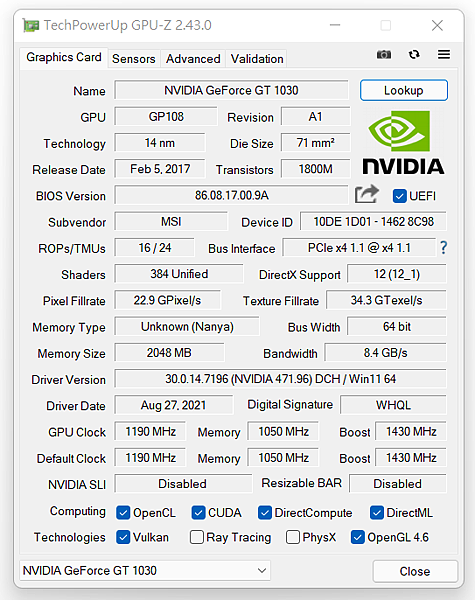The width and height of the screenshot is (475, 600).
Task: Uncheck the Vulkan checkbox
Action: point(123,537)
